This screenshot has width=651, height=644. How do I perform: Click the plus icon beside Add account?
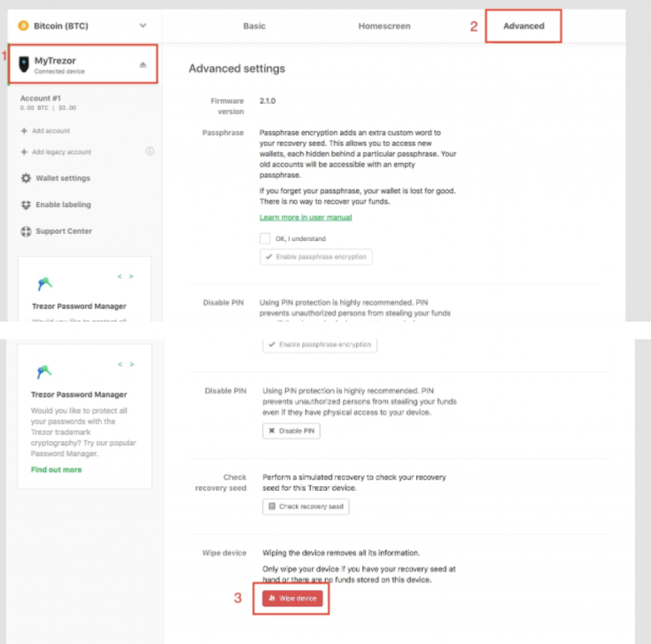coord(24,130)
